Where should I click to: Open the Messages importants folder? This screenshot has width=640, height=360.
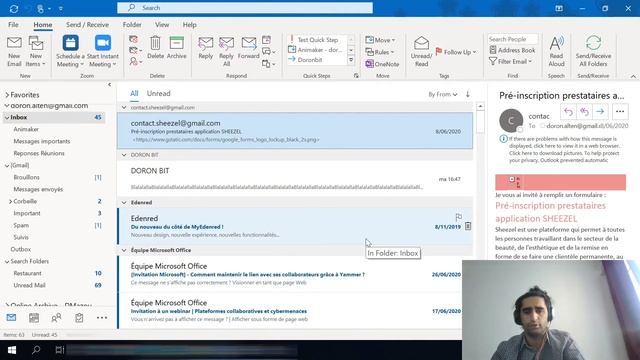click(42, 141)
